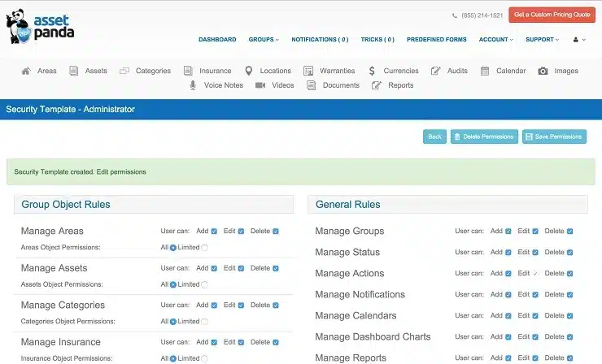The height and width of the screenshot is (364, 602).
Task: Click the Currencies dollar sign icon
Action: pyautogui.click(x=371, y=71)
